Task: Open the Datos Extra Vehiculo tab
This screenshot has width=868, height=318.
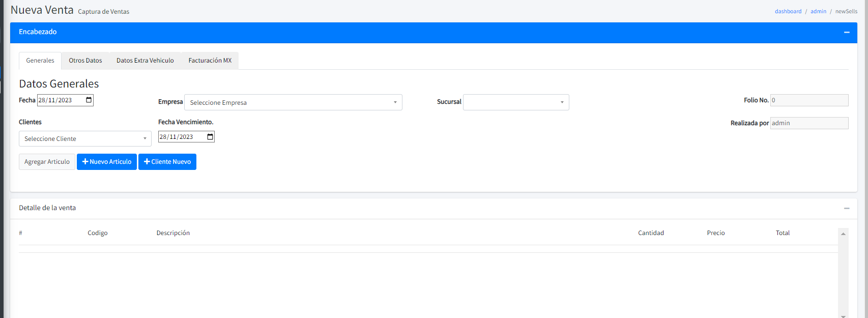Action: tap(145, 61)
